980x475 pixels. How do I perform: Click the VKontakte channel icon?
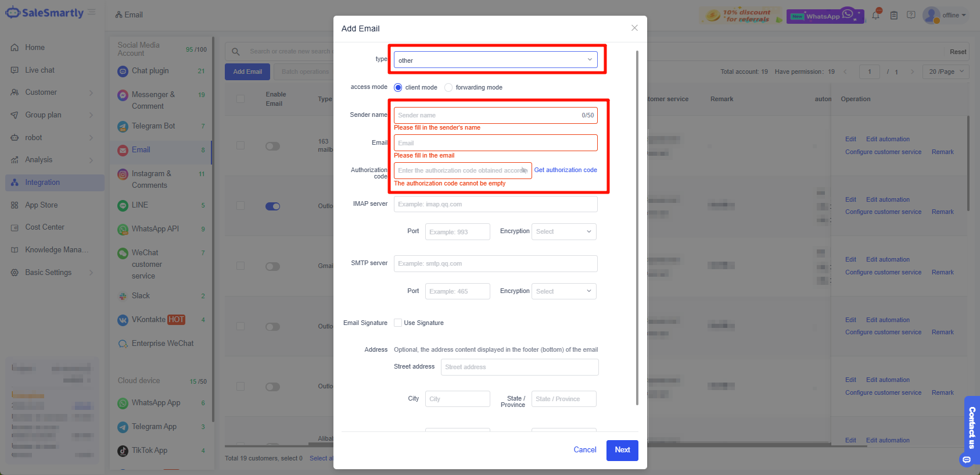(123, 320)
